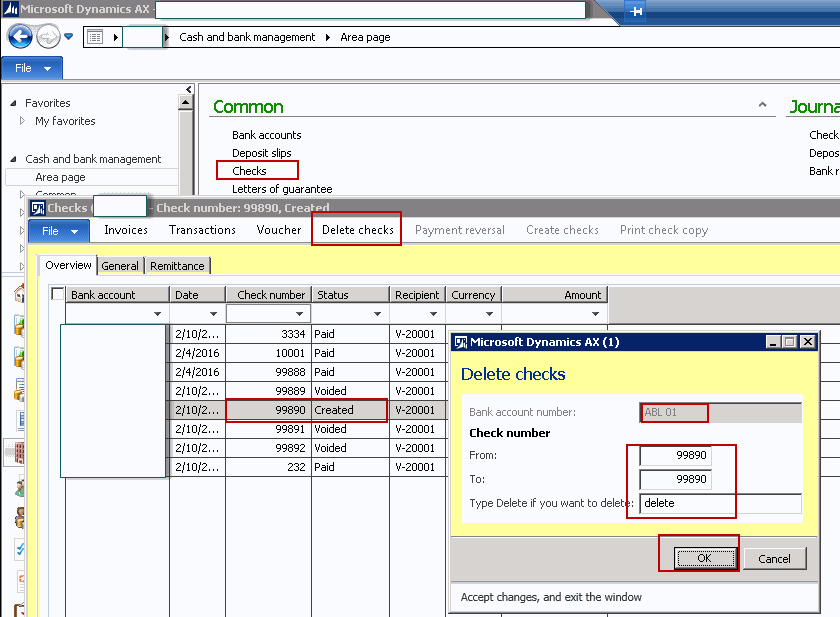The height and width of the screenshot is (617, 840).
Task: Open Recipient column filter dropdown
Action: pyautogui.click(x=433, y=314)
